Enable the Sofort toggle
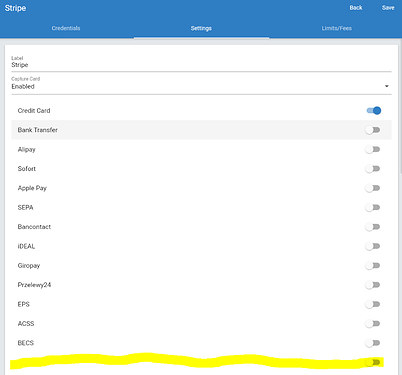The image size is (402, 375). coord(372,169)
